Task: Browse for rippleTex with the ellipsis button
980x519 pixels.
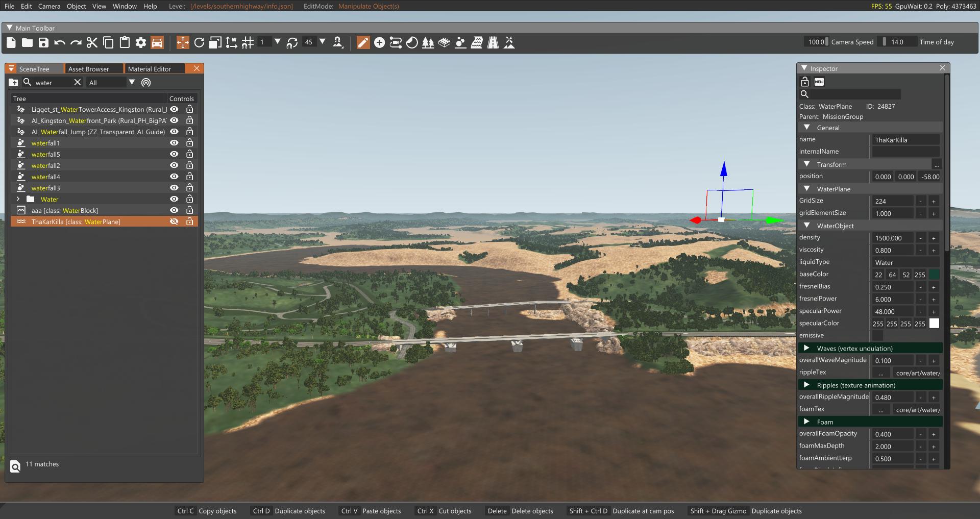Action: (x=881, y=373)
